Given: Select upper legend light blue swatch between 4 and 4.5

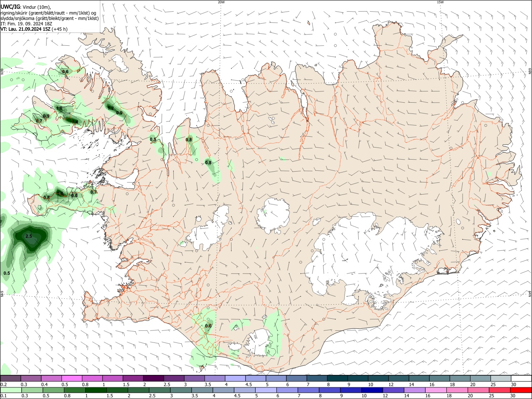Looking at the screenshot, I should point(235,378).
